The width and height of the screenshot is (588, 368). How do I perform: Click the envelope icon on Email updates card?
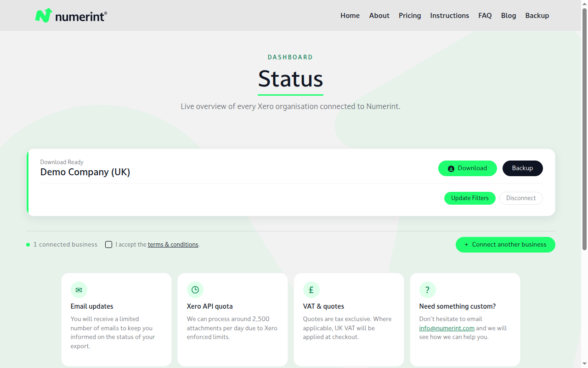(x=79, y=290)
